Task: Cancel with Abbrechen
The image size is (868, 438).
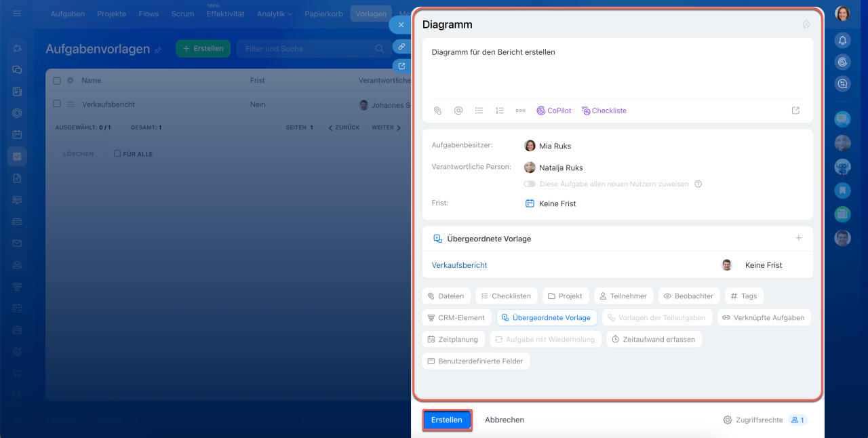Action: click(505, 420)
